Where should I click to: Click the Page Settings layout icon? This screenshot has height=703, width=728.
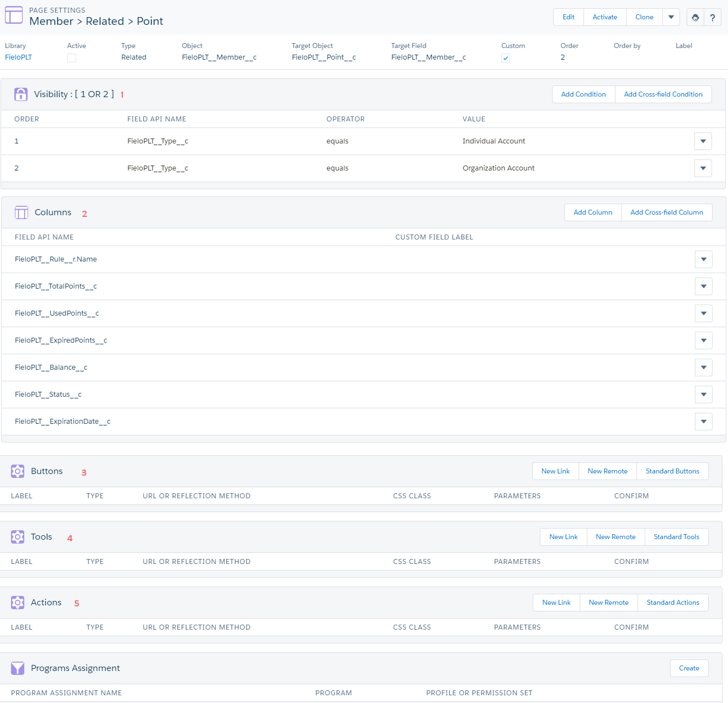point(14,15)
